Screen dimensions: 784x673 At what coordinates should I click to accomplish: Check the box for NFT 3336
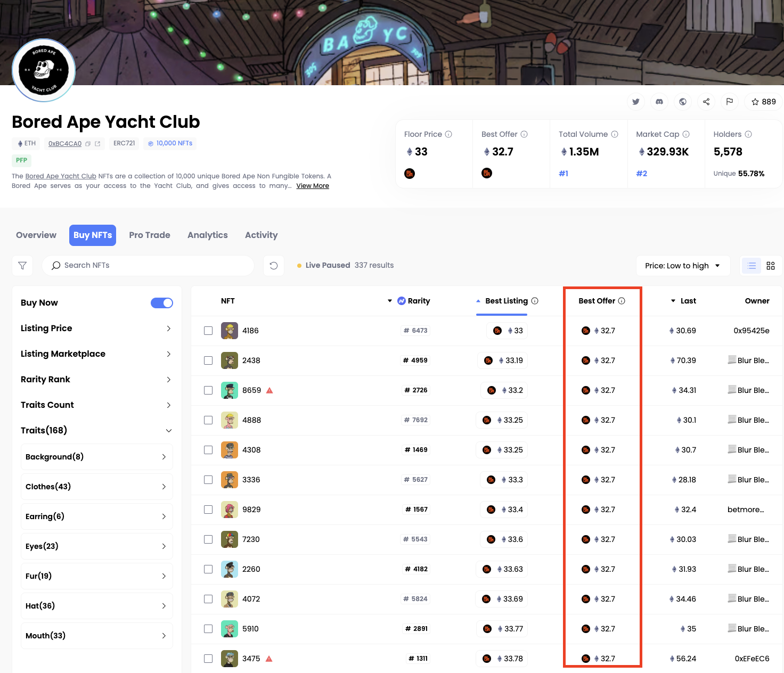click(x=208, y=480)
